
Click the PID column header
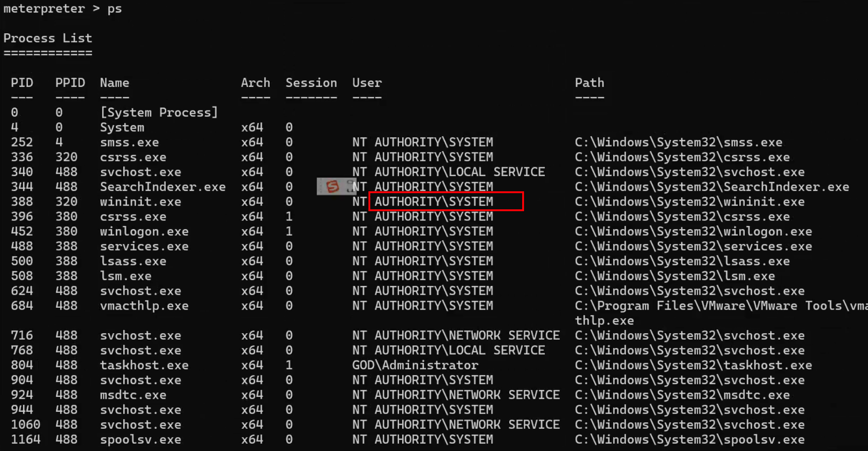tap(22, 83)
